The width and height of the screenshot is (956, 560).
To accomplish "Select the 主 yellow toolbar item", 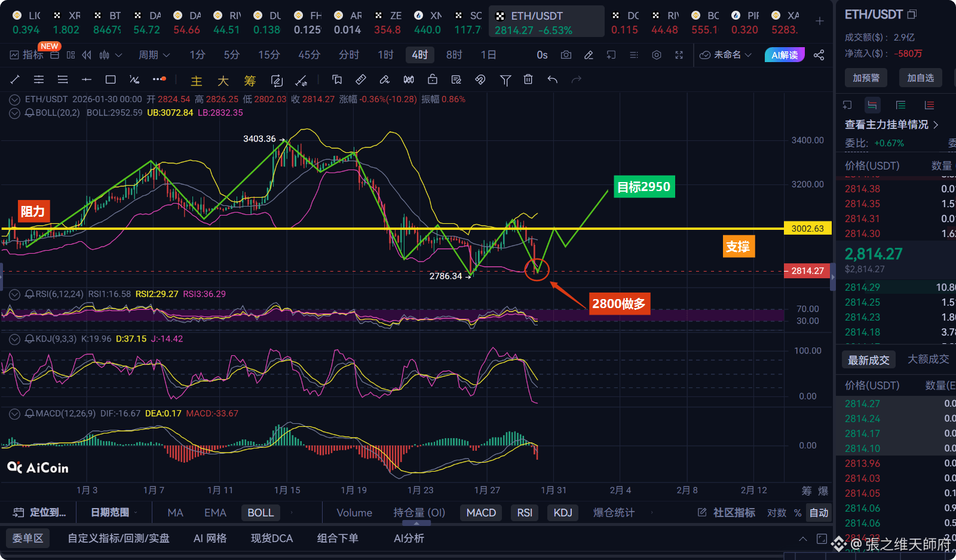I will coord(196,80).
